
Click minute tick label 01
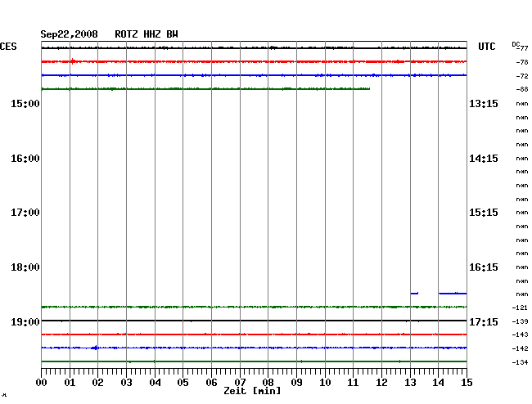70,383
